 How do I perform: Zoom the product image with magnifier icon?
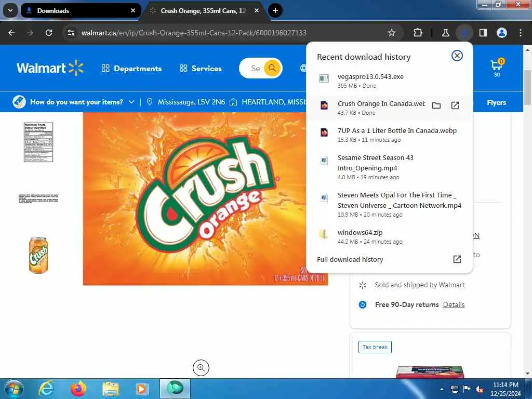pyautogui.click(x=201, y=368)
